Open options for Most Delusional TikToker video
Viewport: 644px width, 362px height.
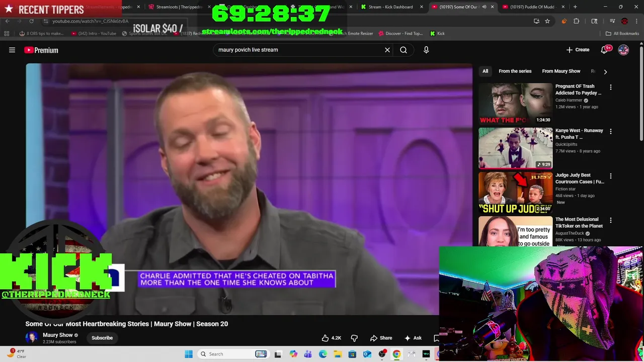pyautogui.click(x=611, y=220)
